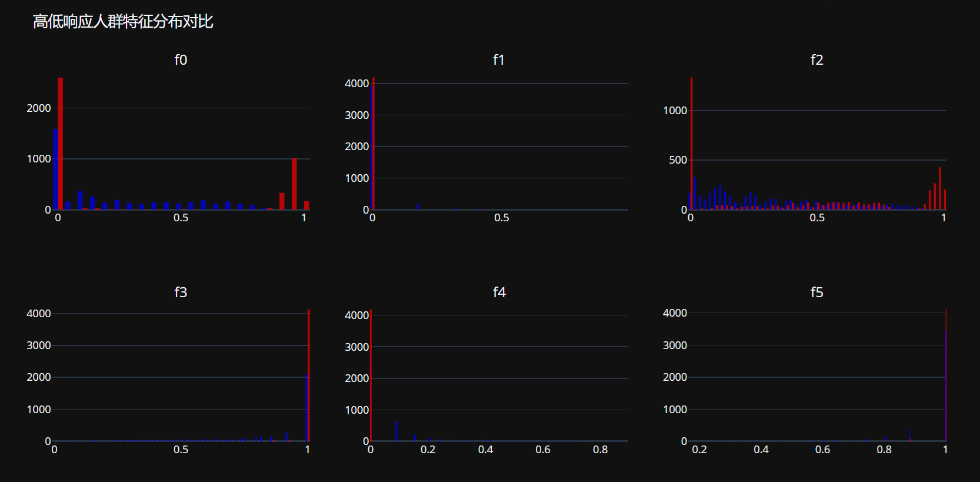Click the red spike at zero in f4

[x=371, y=375]
